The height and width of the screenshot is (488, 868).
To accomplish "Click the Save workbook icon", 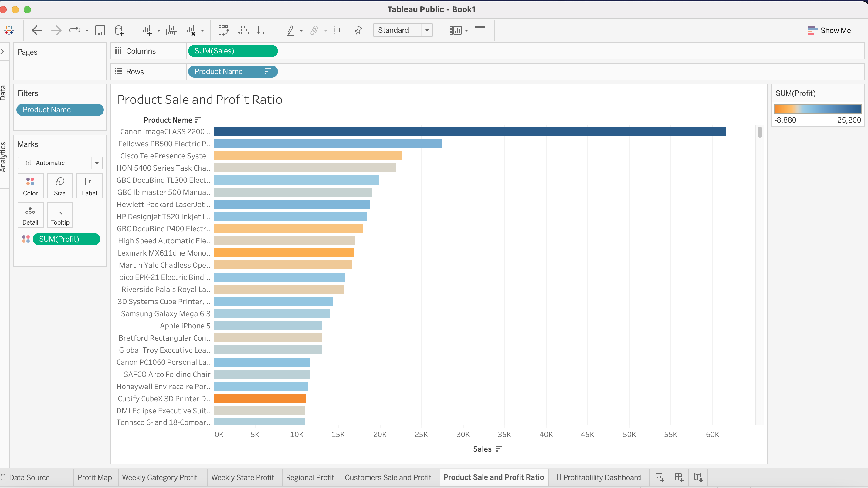I will tap(100, 30).
